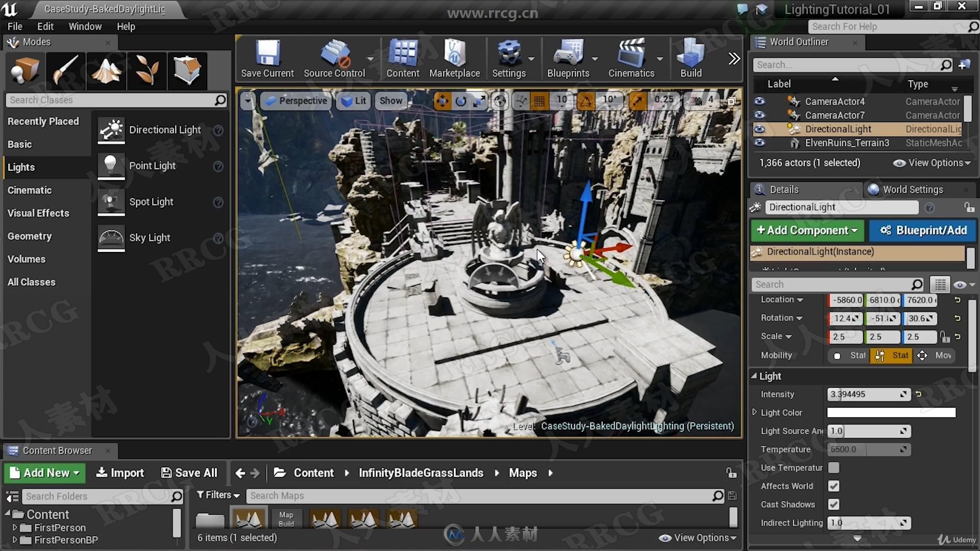Open the Window menu
The height and width of the screenshot is (551, 980).
click(85, 26)
